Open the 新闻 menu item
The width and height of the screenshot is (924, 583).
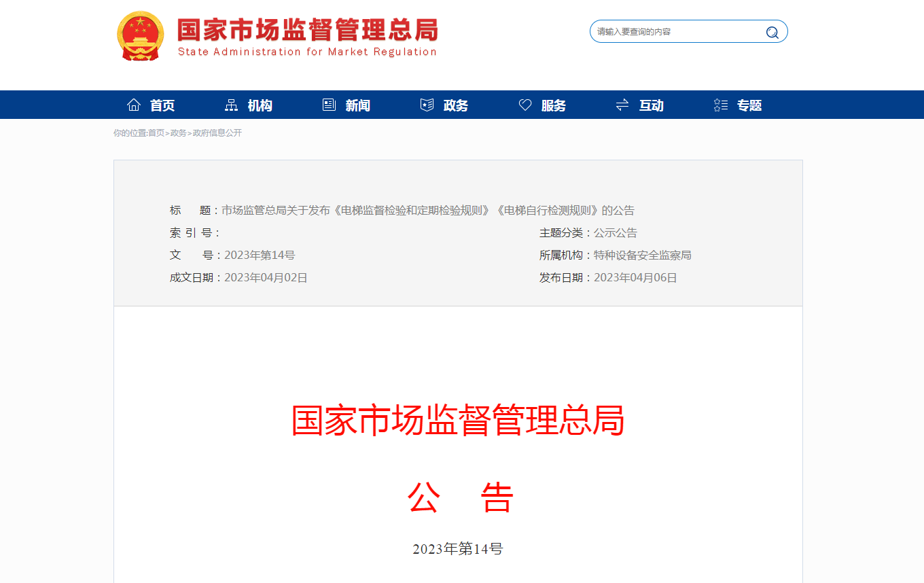pyautogui.click(x=358, y=105)
